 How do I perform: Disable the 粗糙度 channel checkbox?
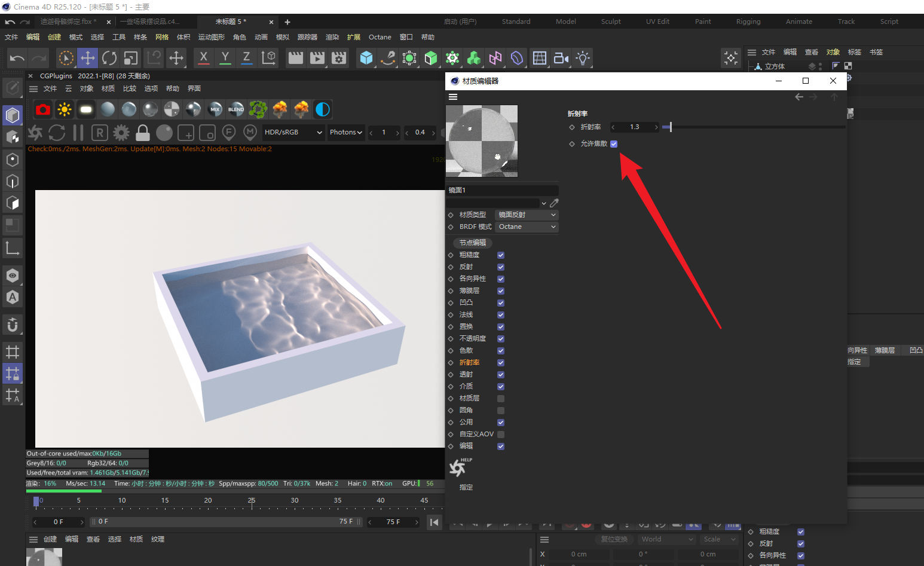(501, 255)
